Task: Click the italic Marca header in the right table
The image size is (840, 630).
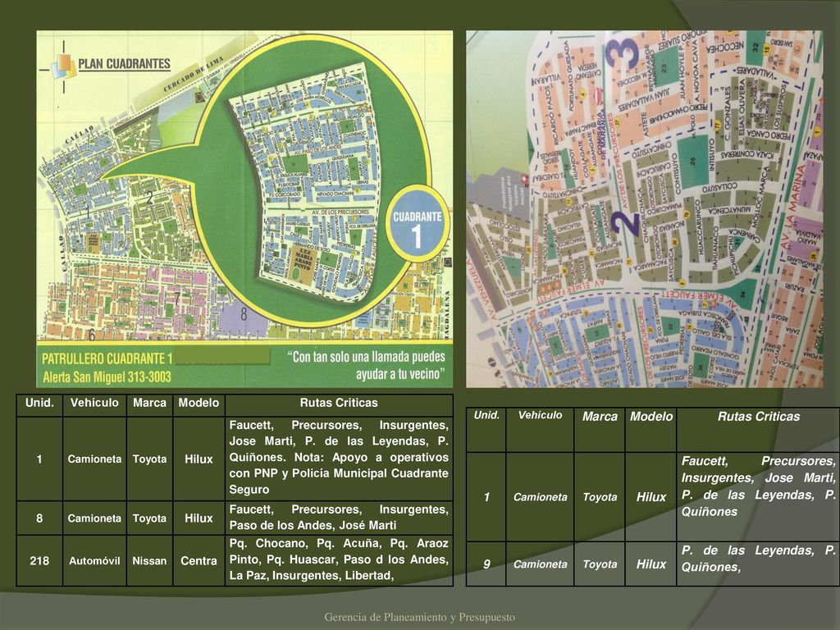Action: click(x=600, y=417)
